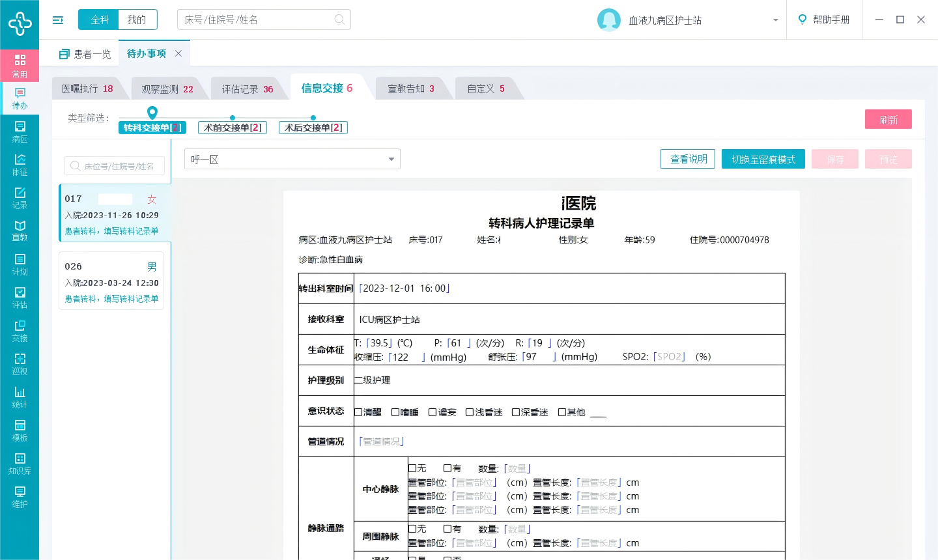Viewport: 938px width, 560px height.
Task: Collapse sidebar with hamburger menu icon
Action: (58, 20)
